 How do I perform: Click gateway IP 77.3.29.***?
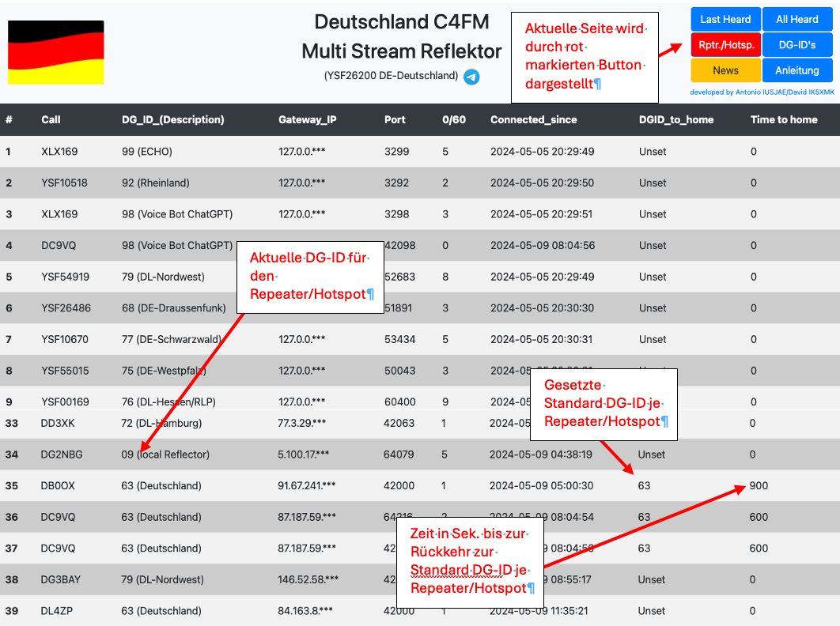(x=301, y=423)
